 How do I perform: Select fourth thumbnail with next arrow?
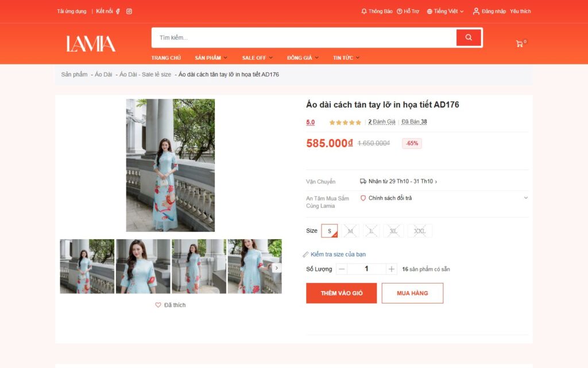254,266
